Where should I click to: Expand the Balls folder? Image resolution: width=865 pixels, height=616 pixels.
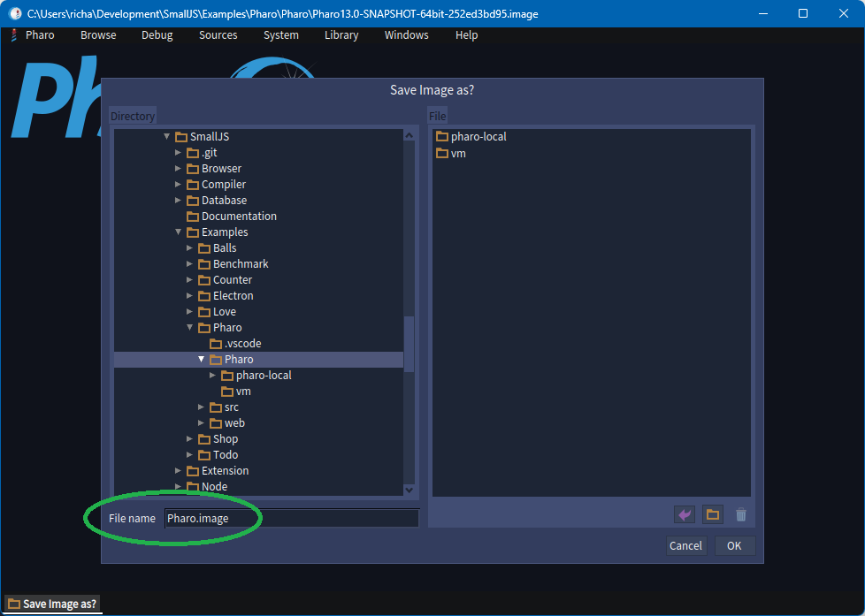click(190, 248)
